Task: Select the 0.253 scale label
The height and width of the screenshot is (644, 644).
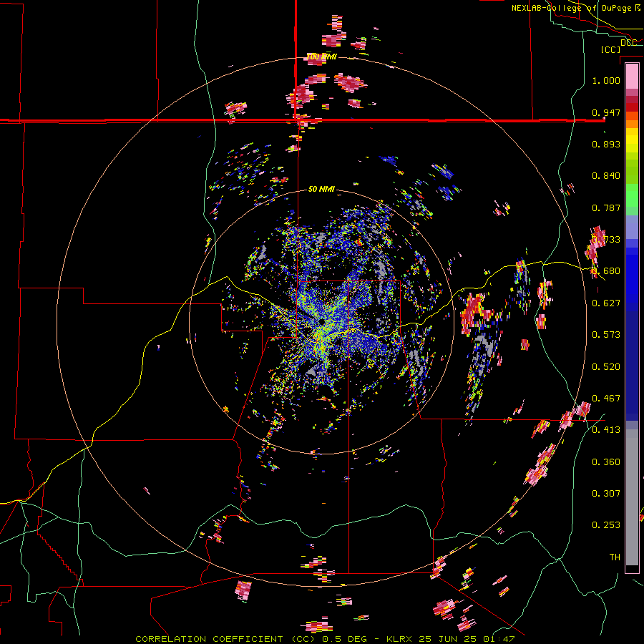Action: pyautogui.click(x=606, y=525)
